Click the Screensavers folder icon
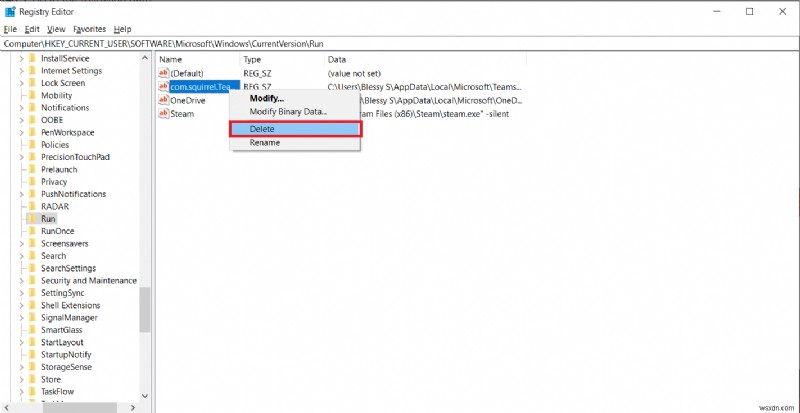800x413 pixels. 32,244
